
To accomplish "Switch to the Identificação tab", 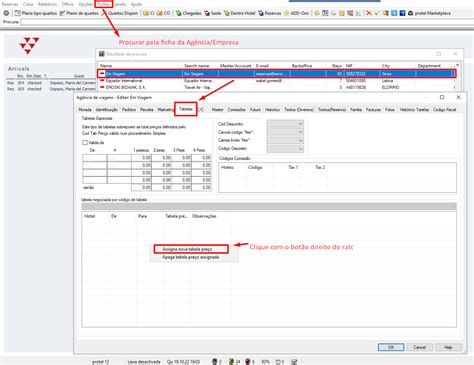I will click(x=107, y=109).
